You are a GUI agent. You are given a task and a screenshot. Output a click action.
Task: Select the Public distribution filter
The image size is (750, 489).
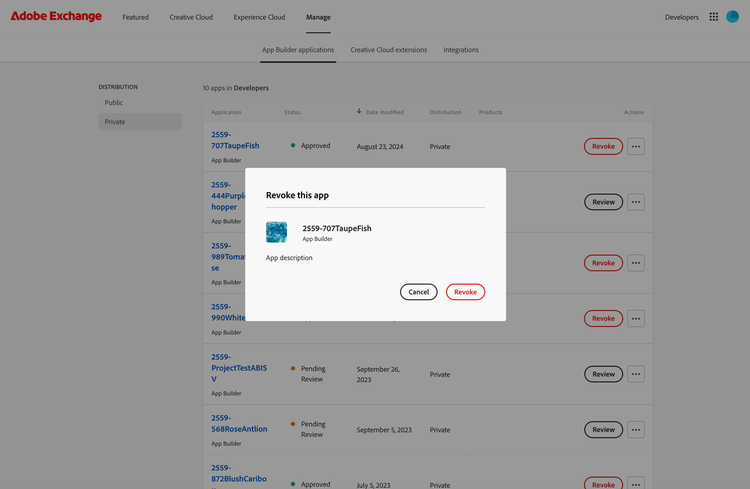114,103
